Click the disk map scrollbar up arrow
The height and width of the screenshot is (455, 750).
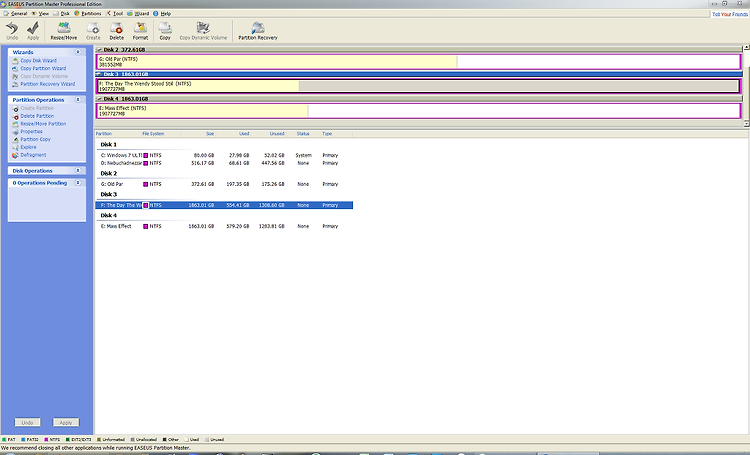pos(746,48)
